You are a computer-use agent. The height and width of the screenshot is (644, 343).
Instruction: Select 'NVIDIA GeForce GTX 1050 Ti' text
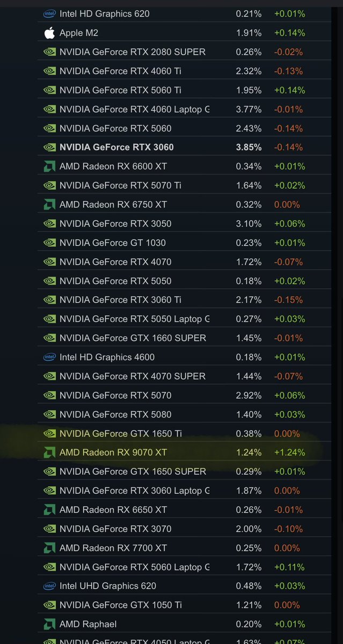tap(121, 605)
